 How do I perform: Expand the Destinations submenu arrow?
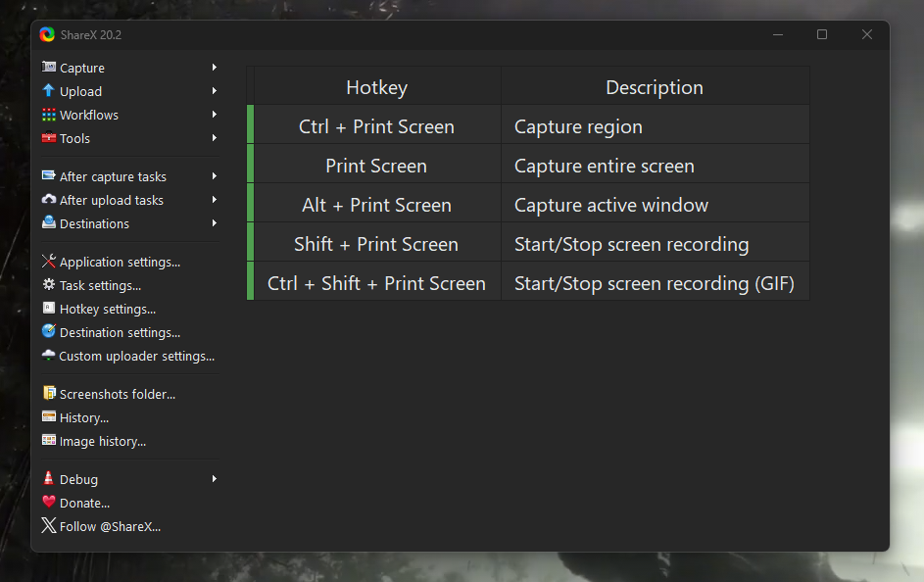point(215,223)
